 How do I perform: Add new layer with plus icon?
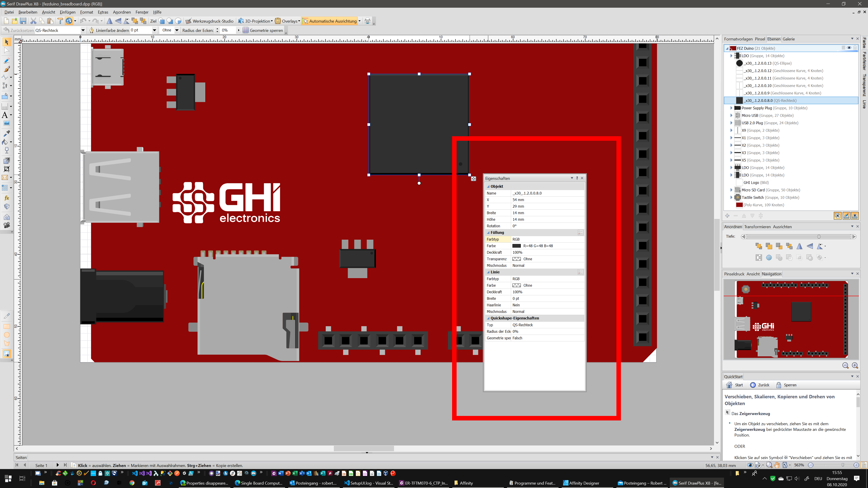coord(727,216)
